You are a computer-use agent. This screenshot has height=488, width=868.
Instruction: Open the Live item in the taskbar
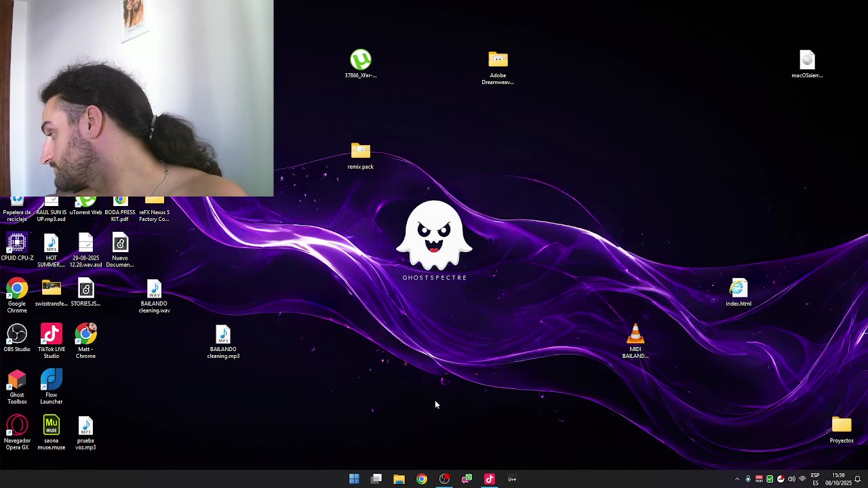pyautogui.click(x=512, y=479)
